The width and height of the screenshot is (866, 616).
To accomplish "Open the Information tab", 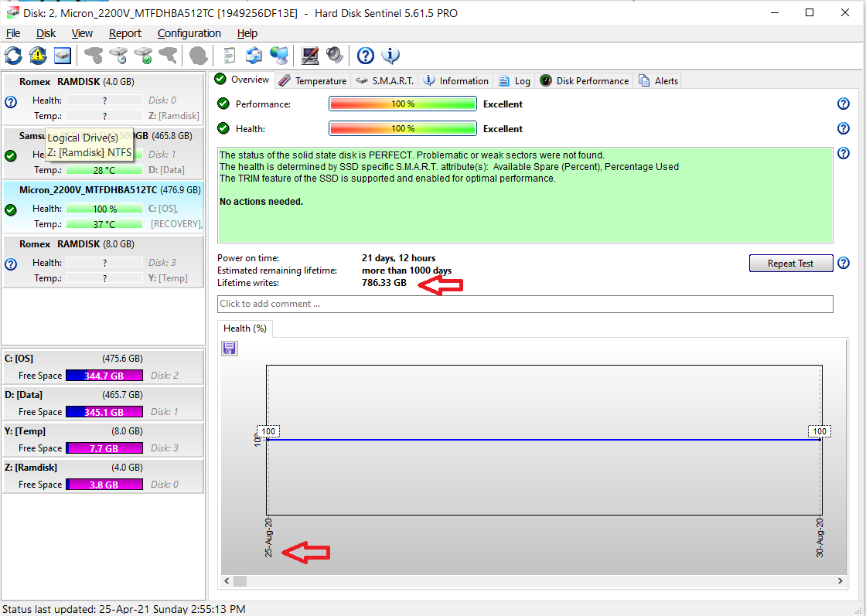I will click(x=456, y=80).
